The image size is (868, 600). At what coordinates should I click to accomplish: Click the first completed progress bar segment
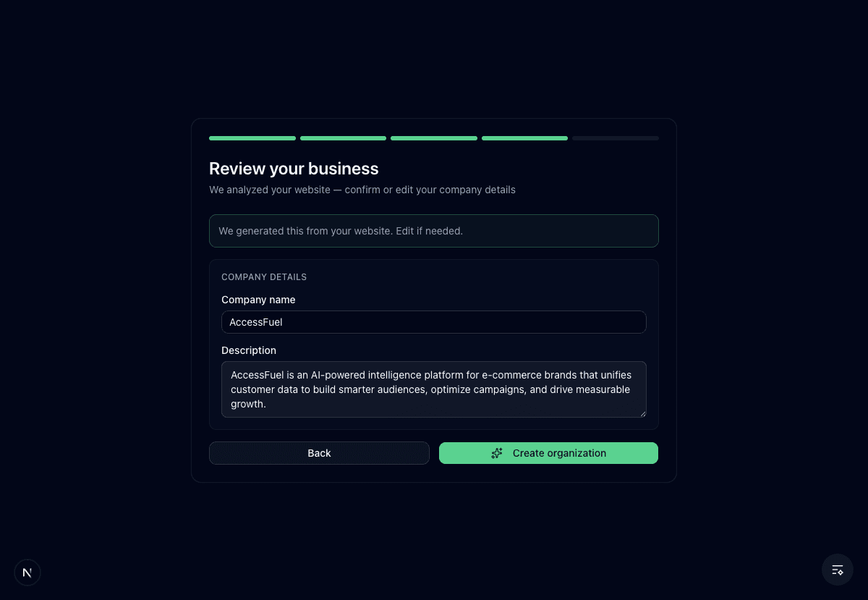click(252, 138)
